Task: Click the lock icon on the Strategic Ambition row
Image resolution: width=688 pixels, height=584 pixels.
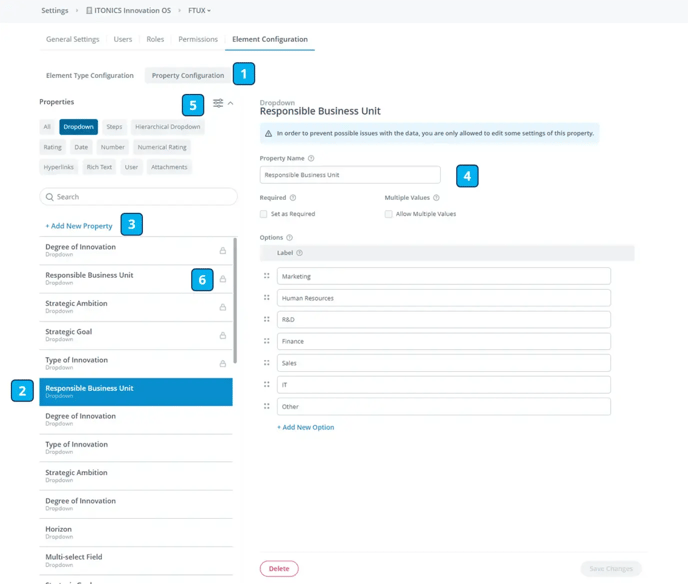Action: point(223,307)
